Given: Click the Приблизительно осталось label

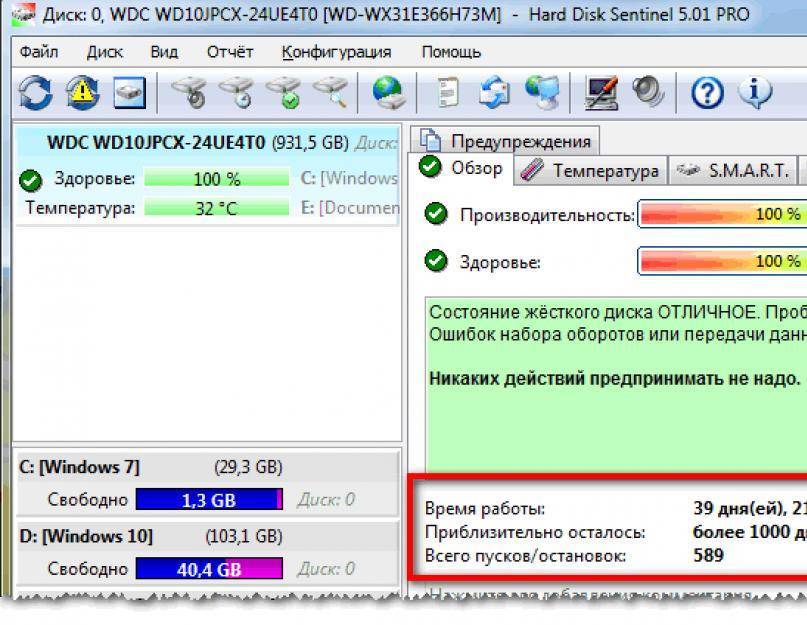Looking at the screenshot, I should (535, 532).
